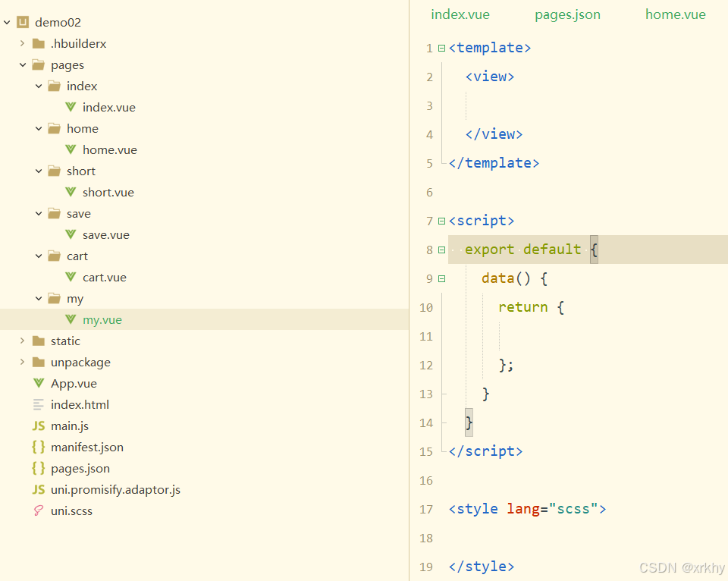Collapse the short folder chevron

(39, 171)
